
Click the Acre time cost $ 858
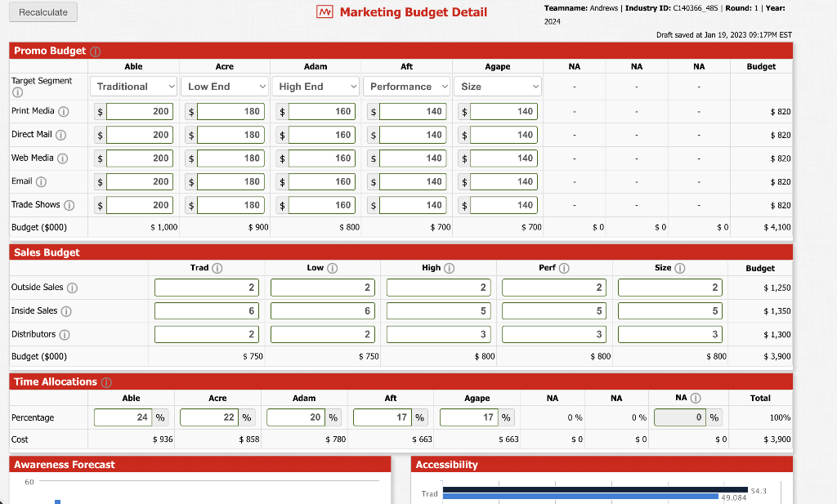(x=249, y=439)
